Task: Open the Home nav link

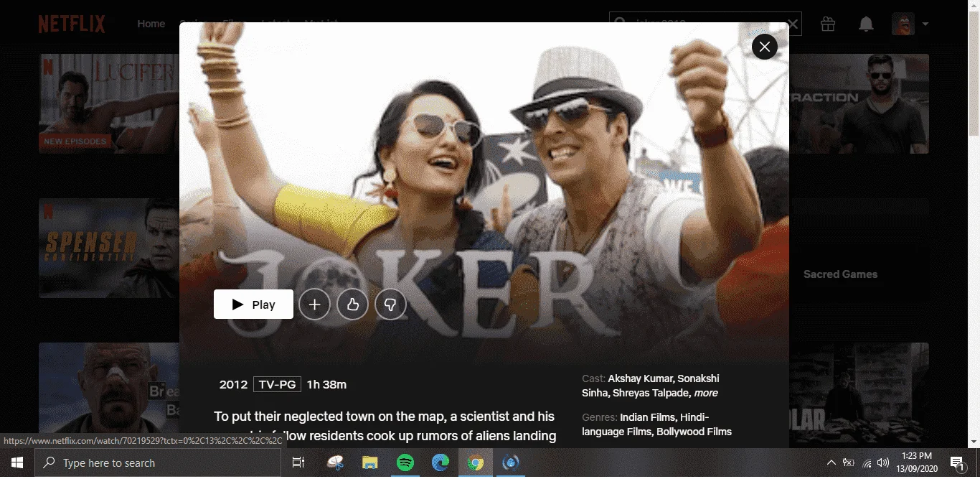Action: (151, 24)
